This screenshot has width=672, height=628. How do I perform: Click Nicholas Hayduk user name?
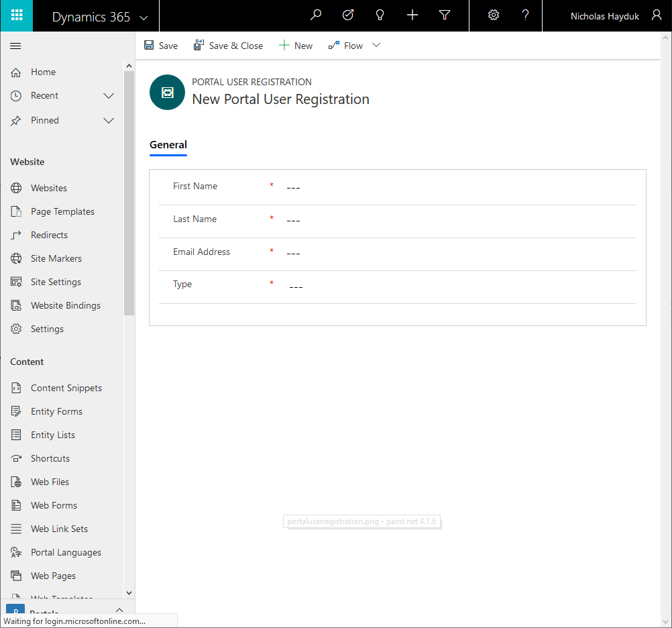point(605,16)
